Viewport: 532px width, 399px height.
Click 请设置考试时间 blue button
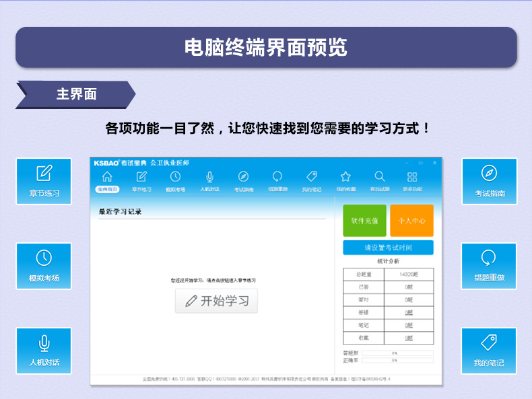[388, 248]
